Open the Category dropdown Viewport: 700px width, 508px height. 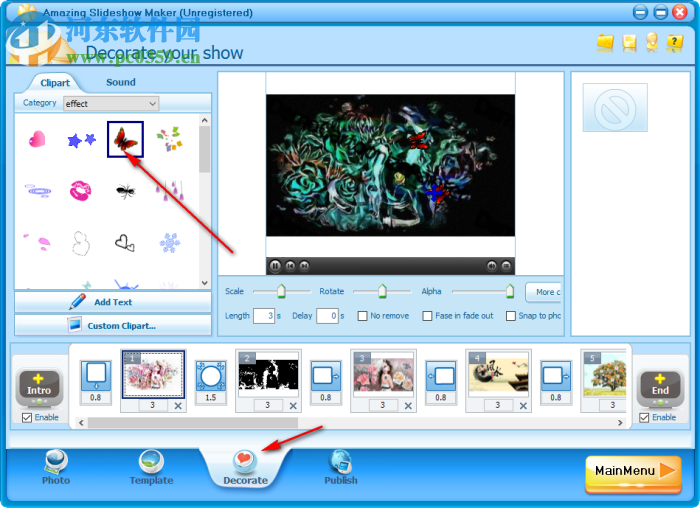111,104
